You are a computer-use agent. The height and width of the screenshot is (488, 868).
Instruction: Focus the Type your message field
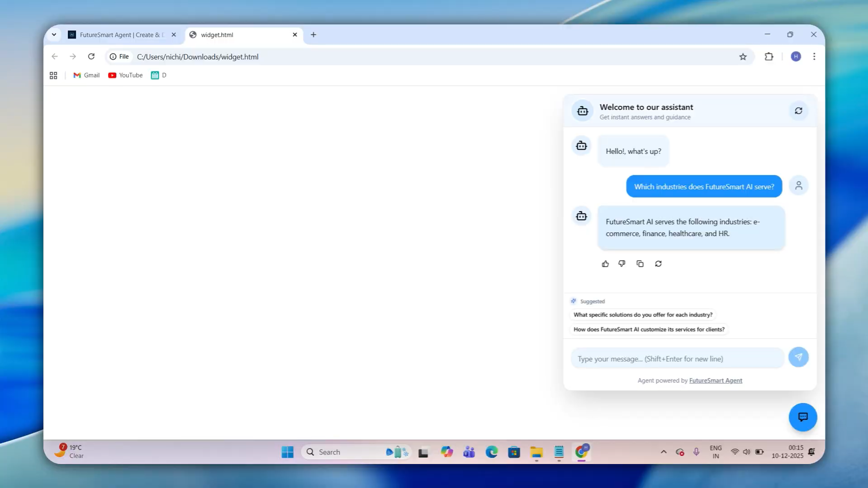(677, 359)
